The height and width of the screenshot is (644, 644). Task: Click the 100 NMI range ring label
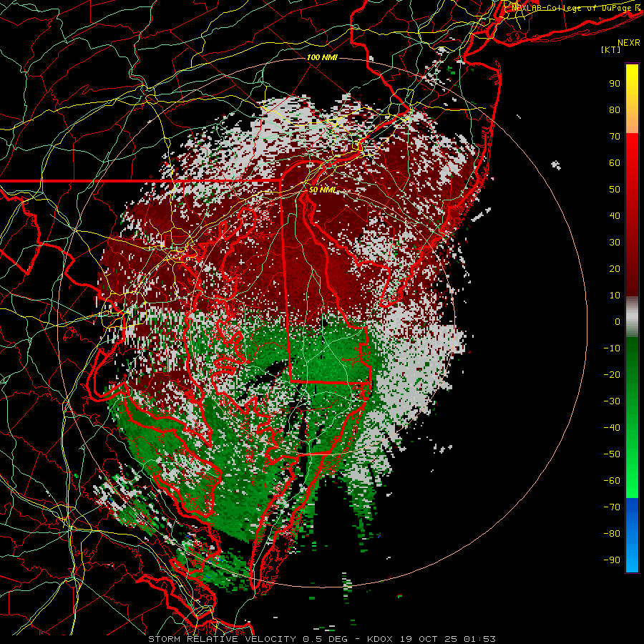point(322,57)
